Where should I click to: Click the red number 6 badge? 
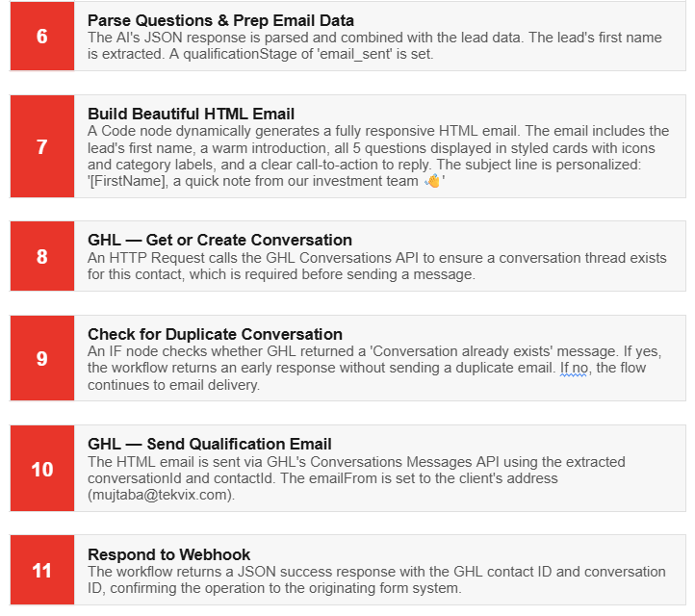pyautogui.click(x=42, y=37)
